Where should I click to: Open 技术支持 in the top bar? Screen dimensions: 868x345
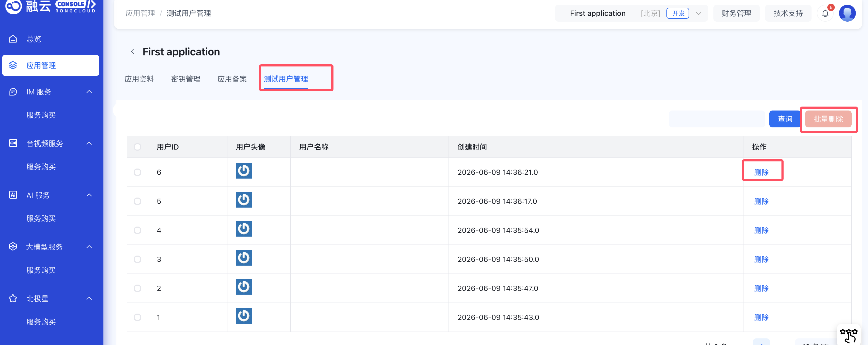click(x=788, y=13)
